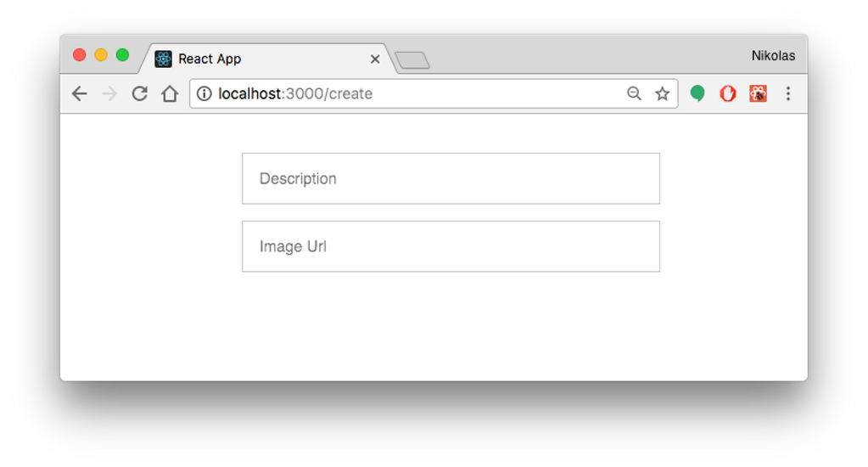This screenshot has width=868, height=467.
Task: Click the red circular extension icon
Action: [x=728, y=93]
